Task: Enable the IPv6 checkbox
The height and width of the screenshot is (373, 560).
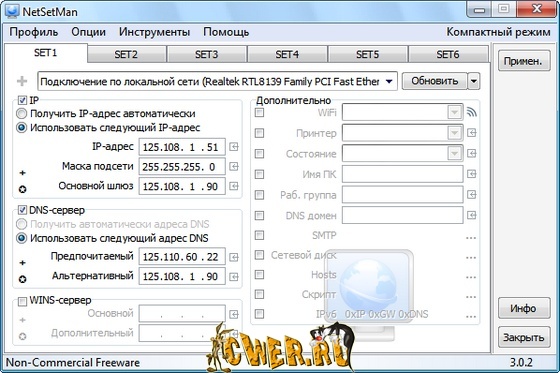Action: tap(259, 314)
